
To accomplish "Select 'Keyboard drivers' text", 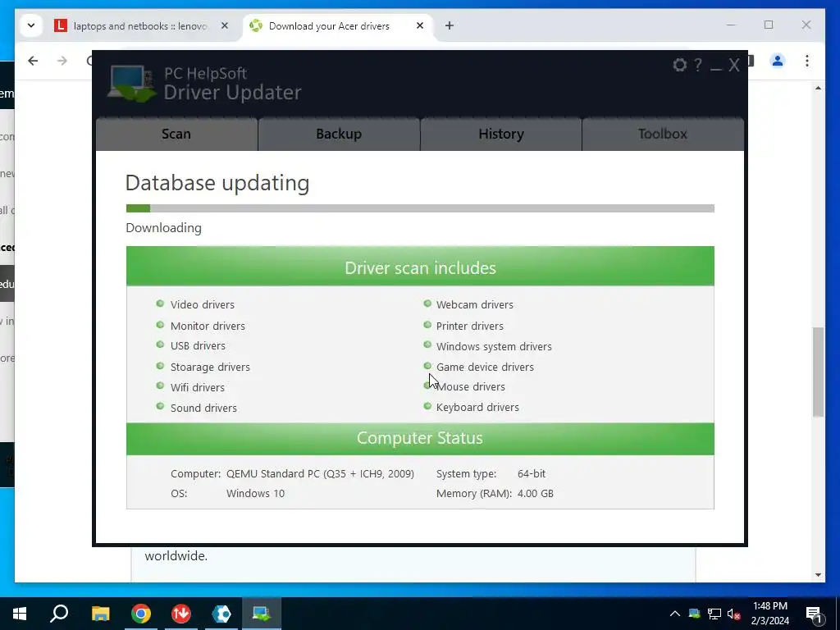I will [477, 407].
